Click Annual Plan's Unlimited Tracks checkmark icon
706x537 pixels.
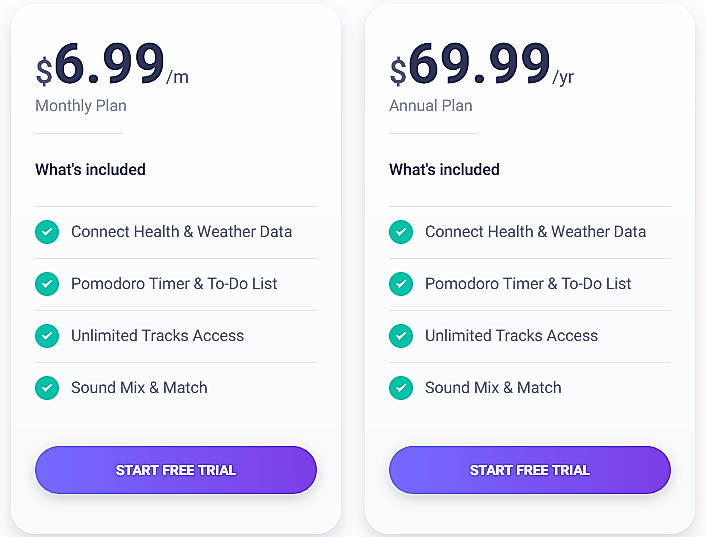(x=401, y=336)
